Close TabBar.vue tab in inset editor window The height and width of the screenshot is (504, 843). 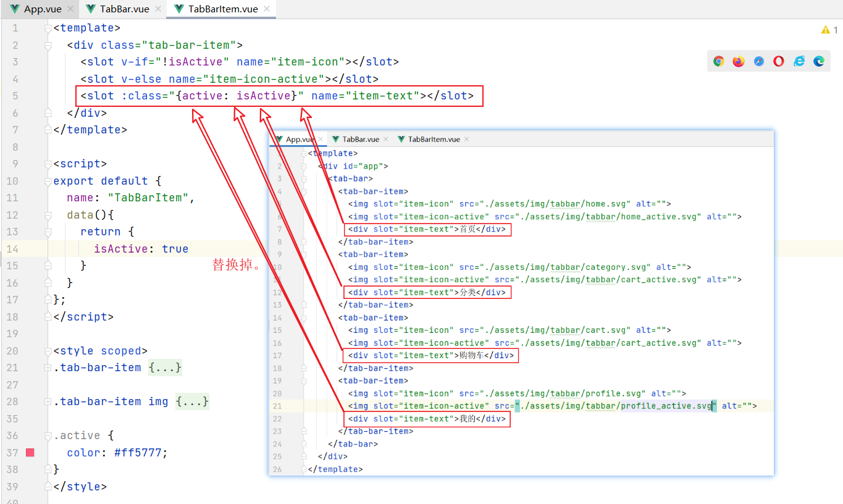tap(386, 140)
